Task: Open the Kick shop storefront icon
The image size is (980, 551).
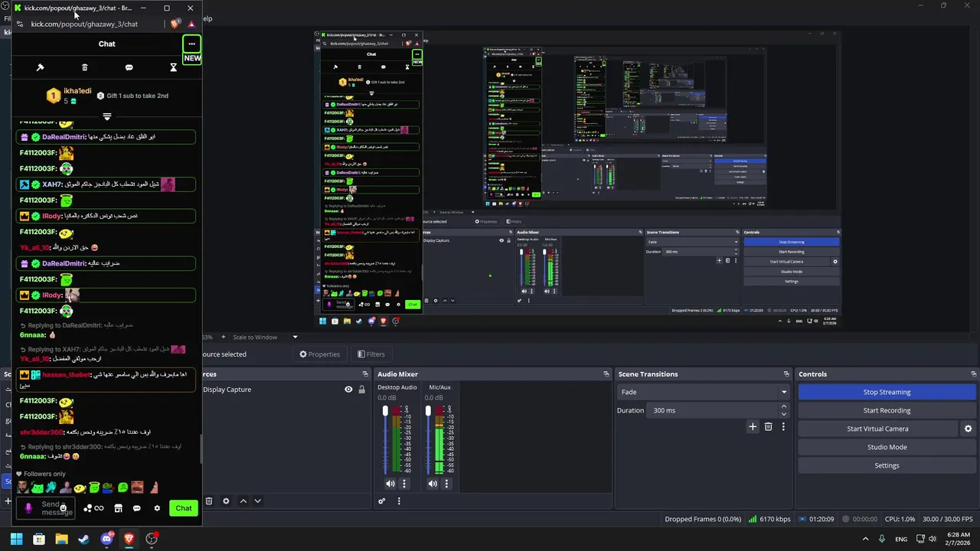Action: (x=118, y=508)
